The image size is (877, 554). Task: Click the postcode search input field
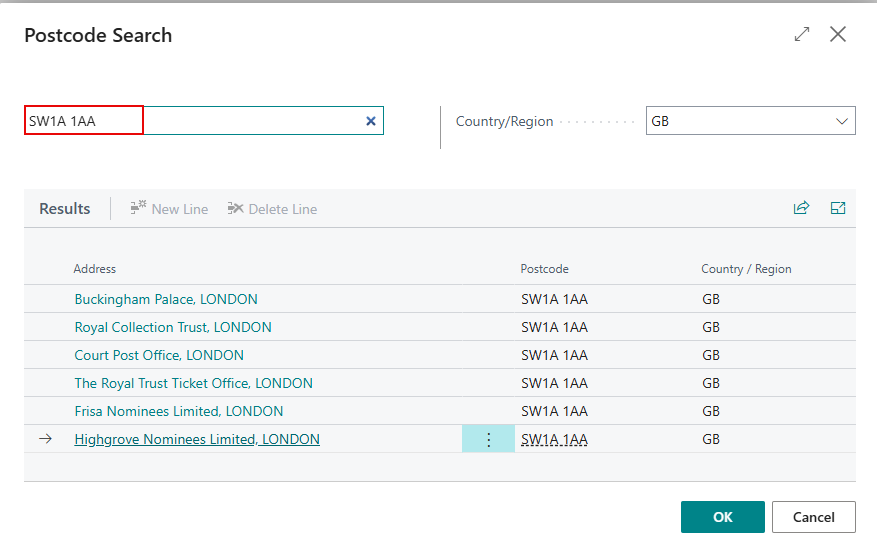point(204,121)
